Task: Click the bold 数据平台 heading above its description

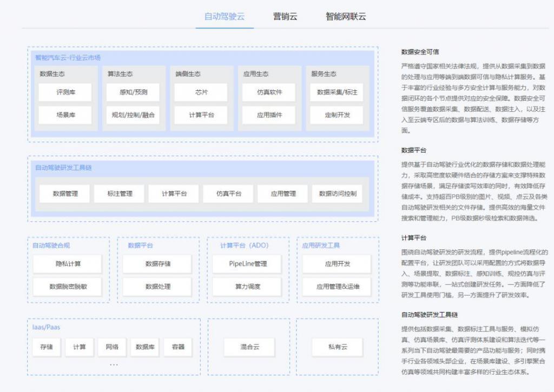Action: point(414,150)
